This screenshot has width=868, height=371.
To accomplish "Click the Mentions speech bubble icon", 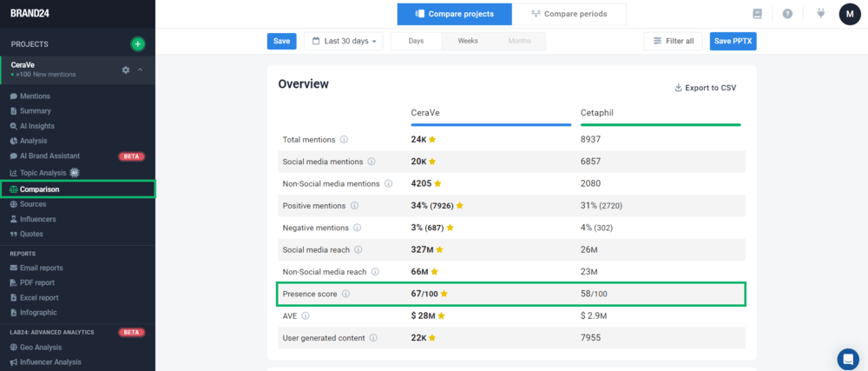I will click(14, 96).
